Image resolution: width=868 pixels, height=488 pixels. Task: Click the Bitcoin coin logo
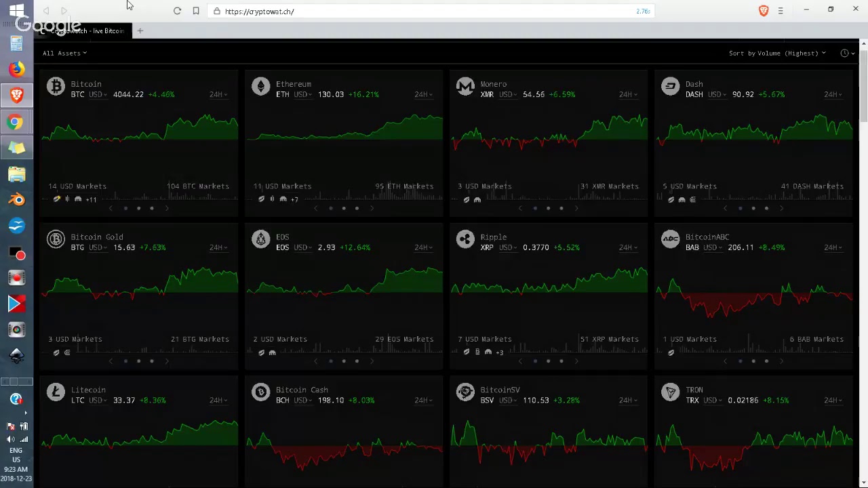tap(56, 87)
